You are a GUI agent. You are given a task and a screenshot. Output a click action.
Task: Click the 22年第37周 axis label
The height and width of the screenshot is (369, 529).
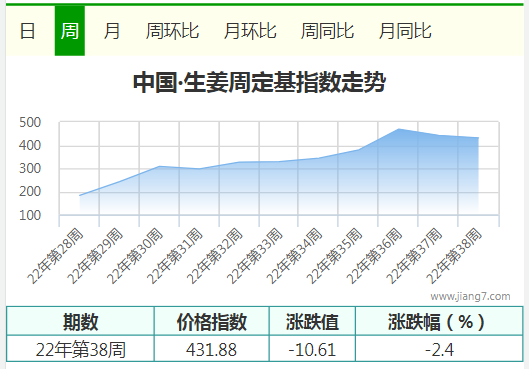(x=414, y=256)
